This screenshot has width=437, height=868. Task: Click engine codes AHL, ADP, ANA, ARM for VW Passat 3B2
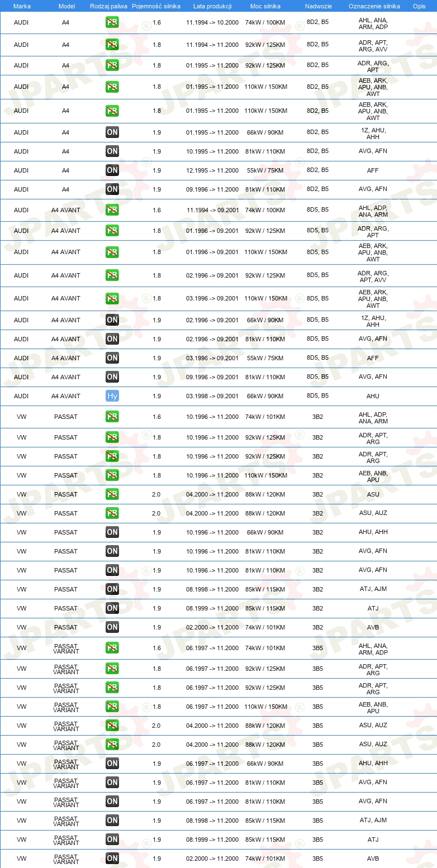click(373, 418)
